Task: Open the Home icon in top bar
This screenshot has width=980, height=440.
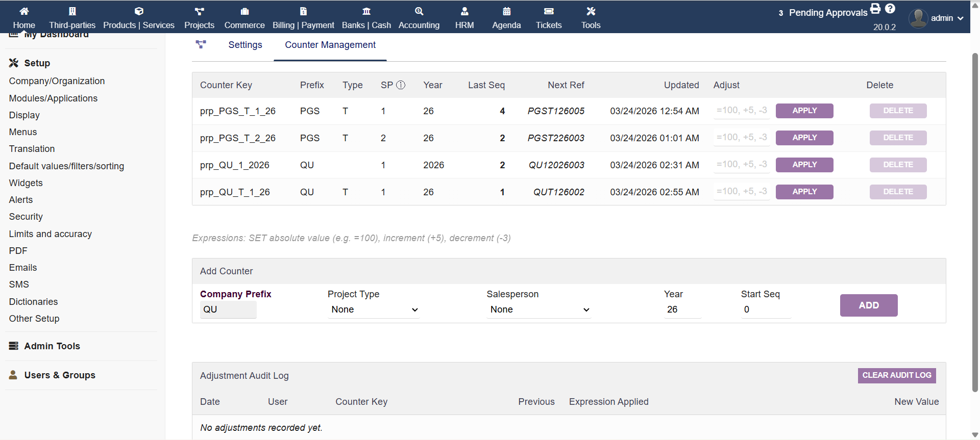Action: 24,11
